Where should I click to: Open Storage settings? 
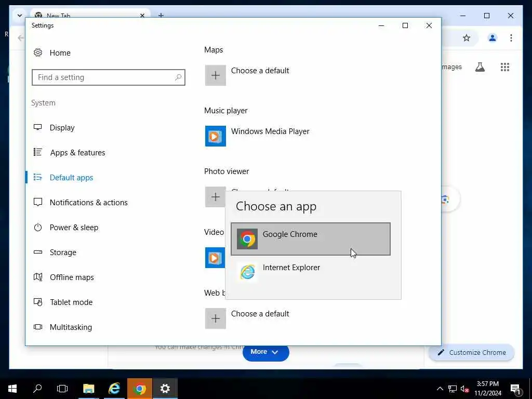point(63,252)
